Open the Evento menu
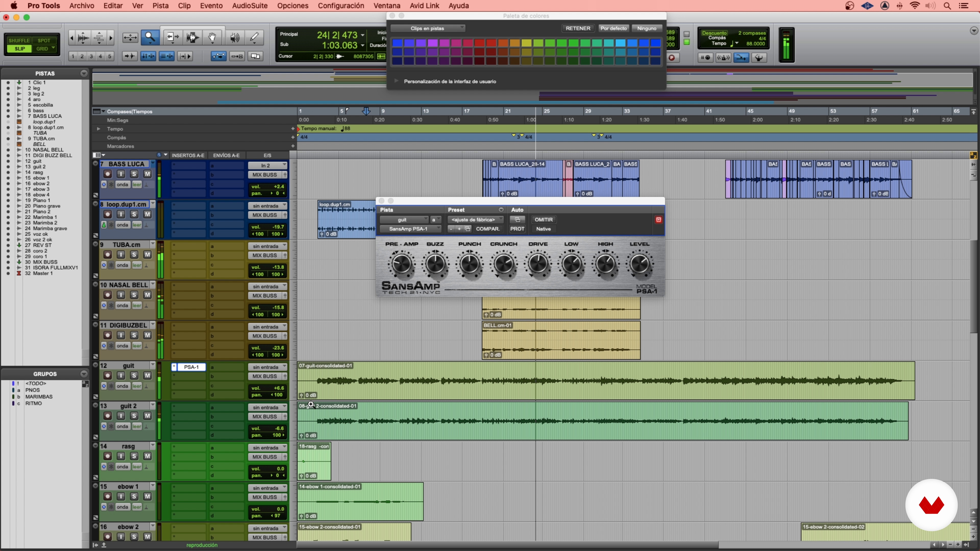Screen dimensions: 980x551 [211, 6]
